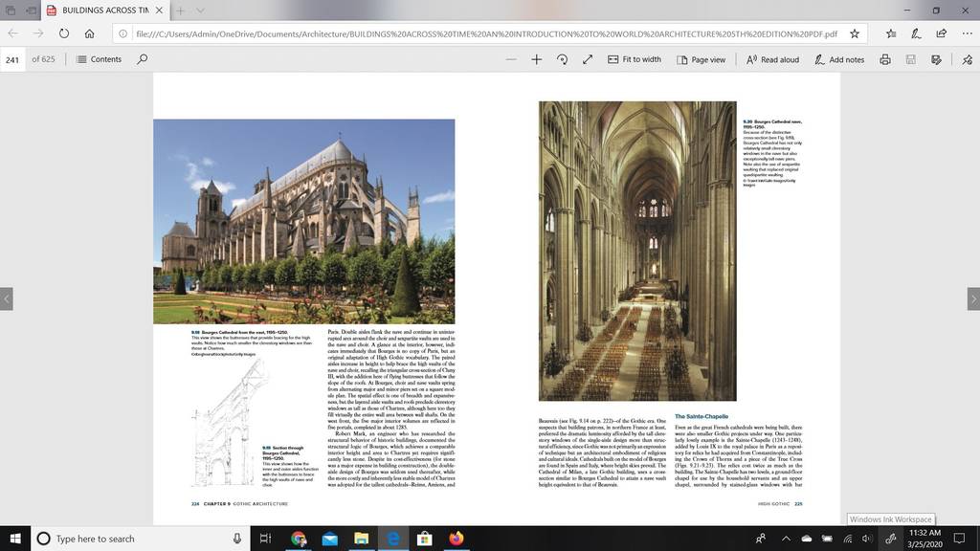The image size is (980, 551).
Task: Open a new tab with plus
Action: click(180, 10)
